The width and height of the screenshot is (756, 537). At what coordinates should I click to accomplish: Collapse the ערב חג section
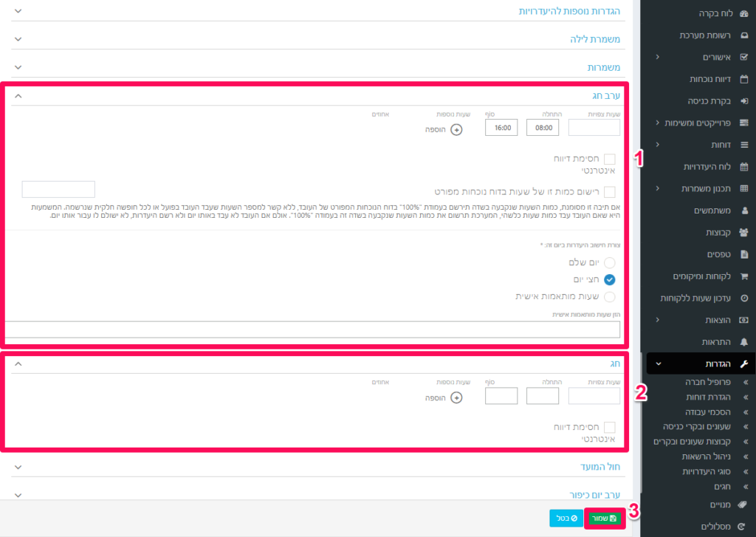(18, 96)
